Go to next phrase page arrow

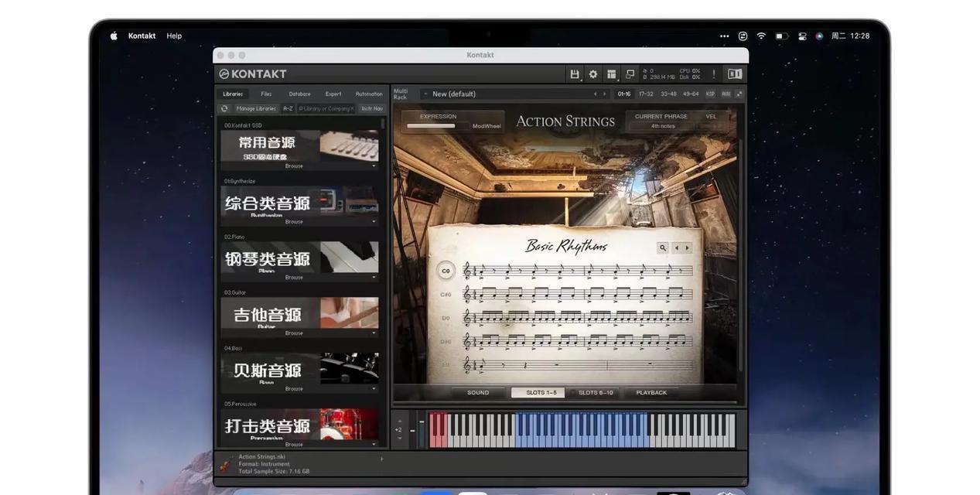(687, 247)
